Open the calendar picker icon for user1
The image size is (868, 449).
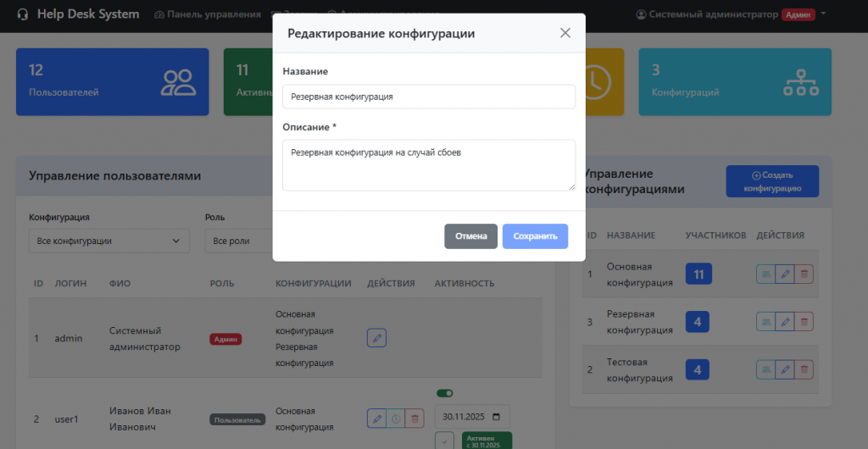497,417
